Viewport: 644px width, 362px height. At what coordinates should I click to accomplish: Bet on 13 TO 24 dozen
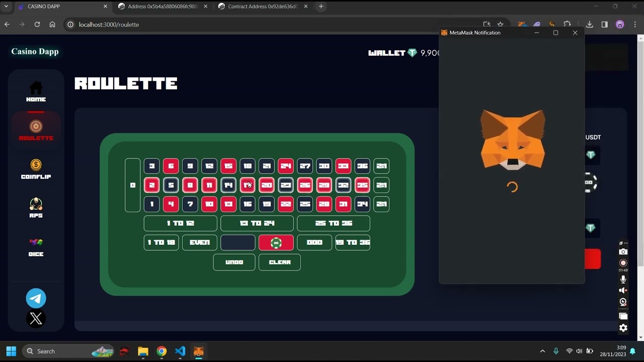257,223
